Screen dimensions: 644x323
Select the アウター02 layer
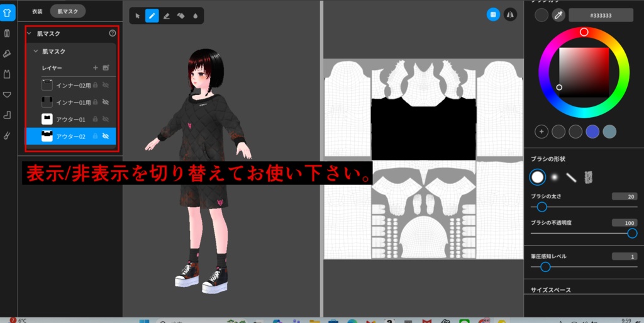click(x=71, y=136)
